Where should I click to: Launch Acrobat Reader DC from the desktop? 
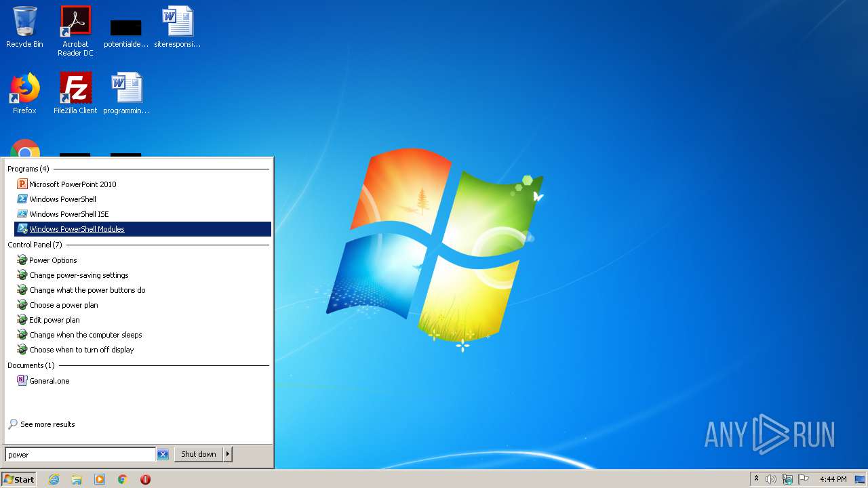[x=75, y=30]
